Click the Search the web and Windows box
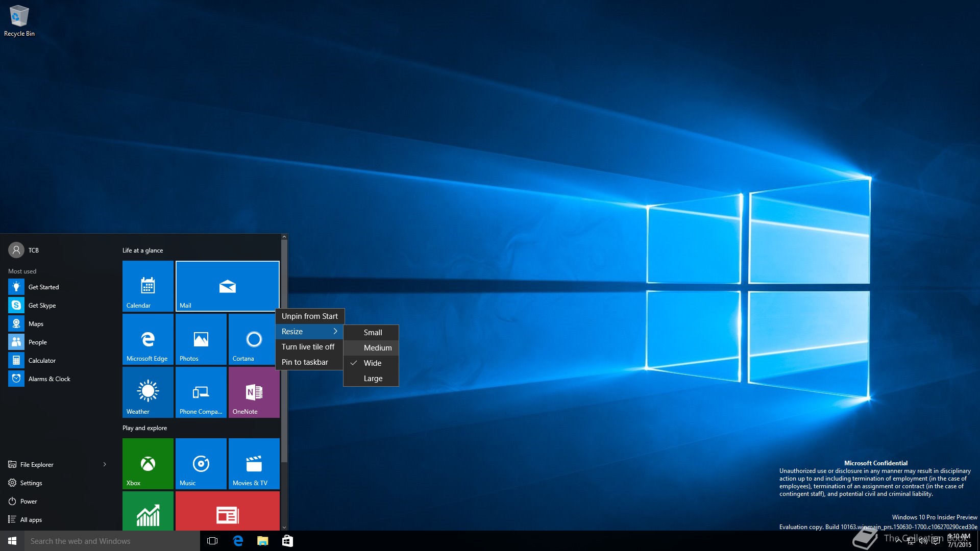Viewport: 980px width, 551px height. tap(112, 541)
